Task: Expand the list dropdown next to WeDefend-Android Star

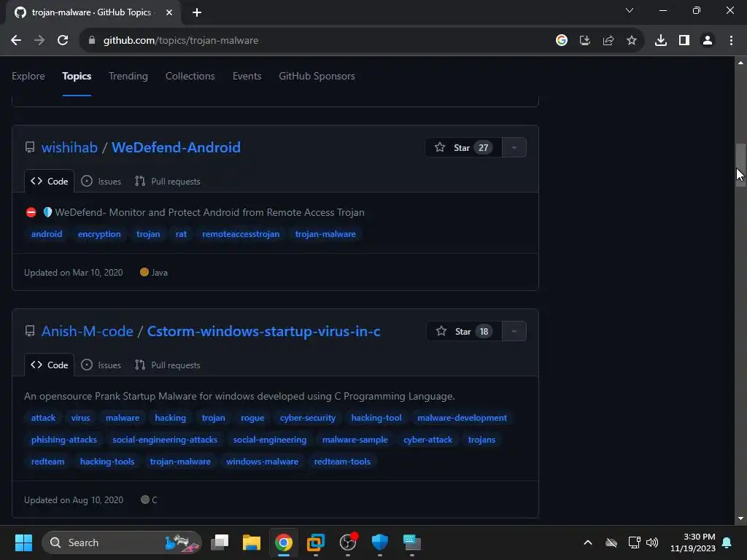Action: click(514, 147)
